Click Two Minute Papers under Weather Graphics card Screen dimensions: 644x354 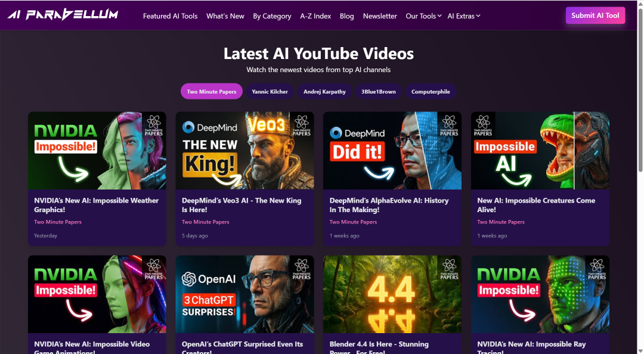tap(58, 222)
